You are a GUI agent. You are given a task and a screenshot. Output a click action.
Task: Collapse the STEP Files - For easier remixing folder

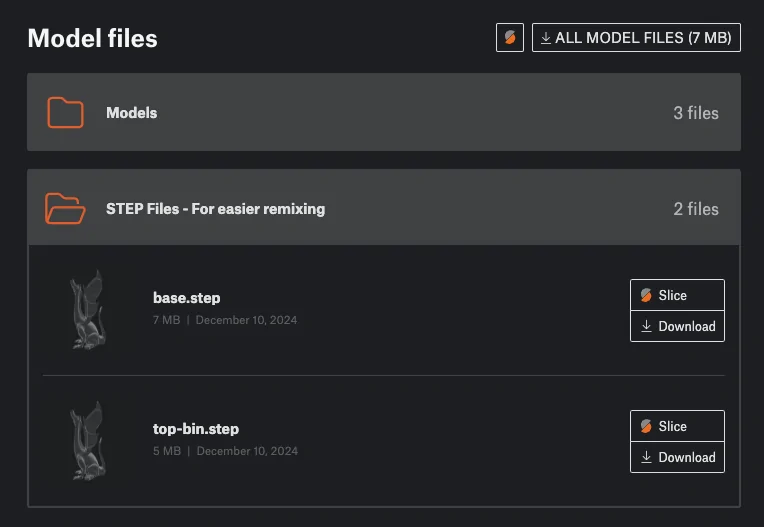click(x=384, y=207)
